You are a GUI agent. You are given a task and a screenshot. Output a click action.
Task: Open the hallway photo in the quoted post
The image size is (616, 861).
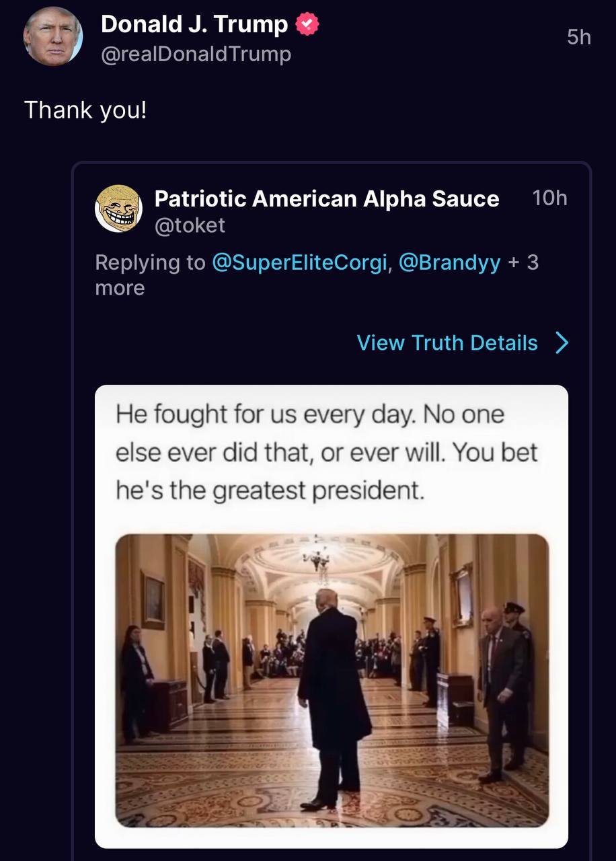(332, 679)
